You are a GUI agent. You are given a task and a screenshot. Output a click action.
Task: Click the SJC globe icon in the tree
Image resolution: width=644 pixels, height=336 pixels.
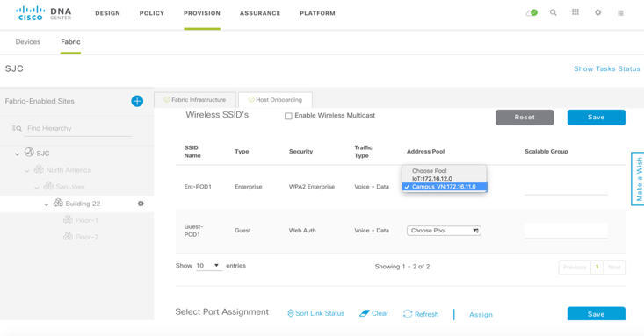[x=29, y=152]
